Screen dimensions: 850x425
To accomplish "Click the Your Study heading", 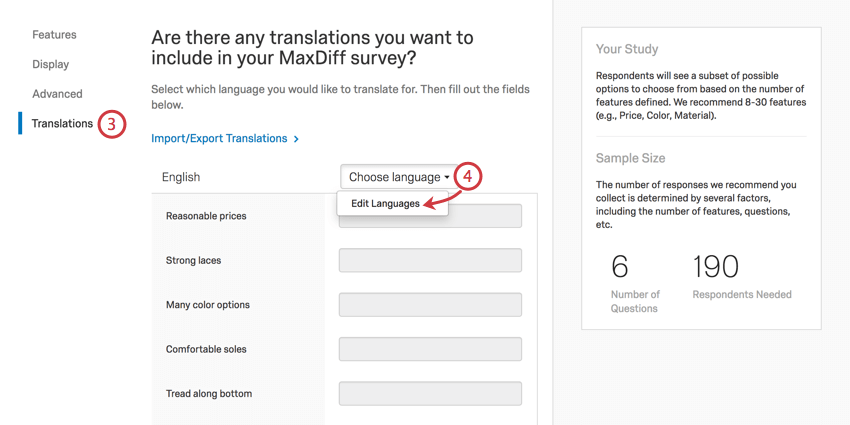I will (x=627, y=49).
